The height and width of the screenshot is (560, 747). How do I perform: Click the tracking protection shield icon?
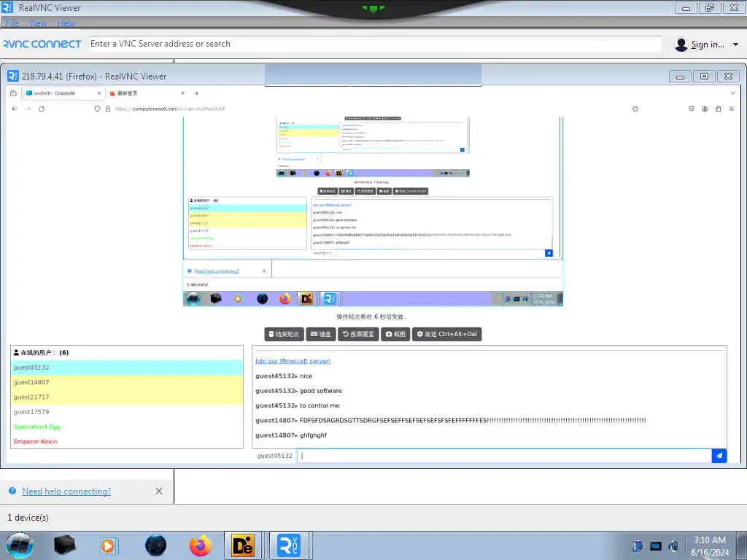[97, 109]
